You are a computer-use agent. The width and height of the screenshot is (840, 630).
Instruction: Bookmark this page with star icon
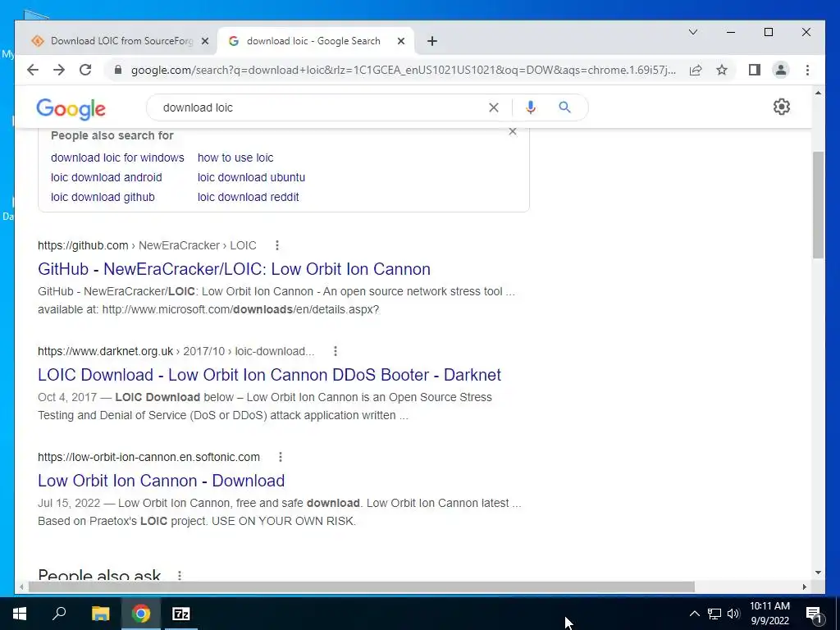(x=722, y=71)
